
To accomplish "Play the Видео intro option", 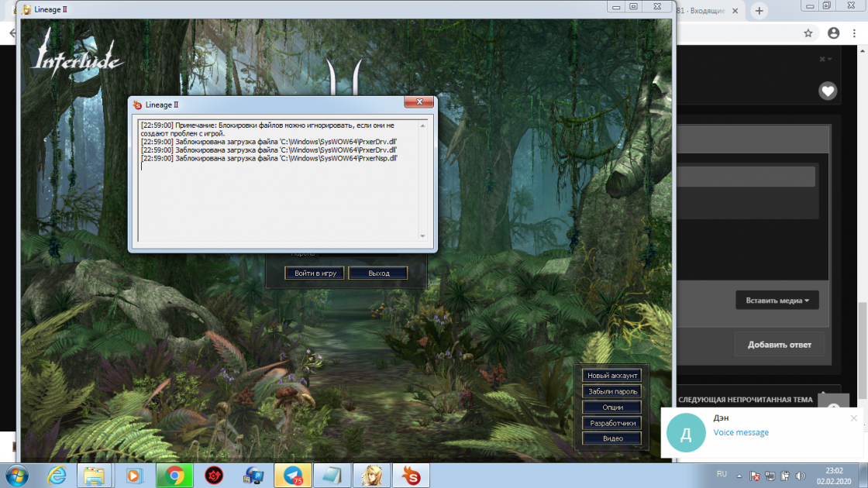I will pyautogui.click(x=612, y=438).
